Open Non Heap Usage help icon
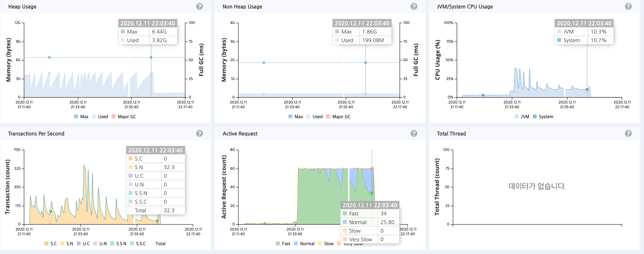 pyautogui.click(x=414, y=6)
